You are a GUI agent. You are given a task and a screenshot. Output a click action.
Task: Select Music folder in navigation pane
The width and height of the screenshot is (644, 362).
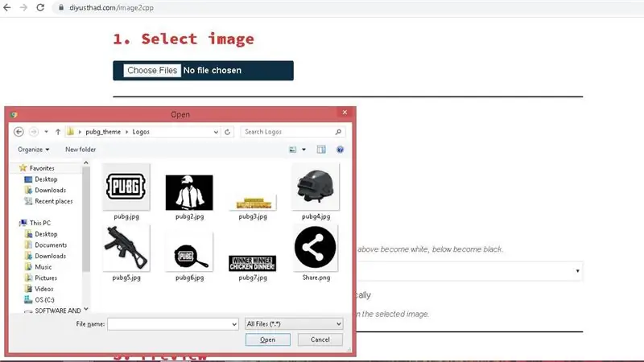click(43, 267)
